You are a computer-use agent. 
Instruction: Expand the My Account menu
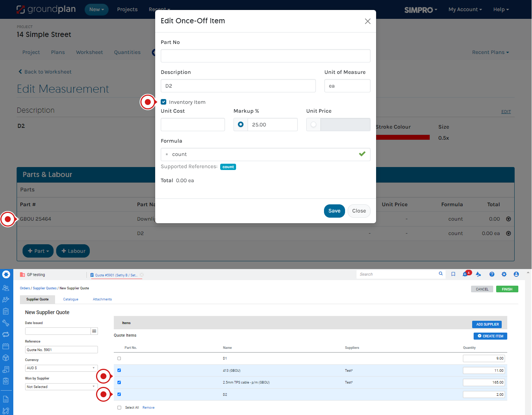pos(465,10)
